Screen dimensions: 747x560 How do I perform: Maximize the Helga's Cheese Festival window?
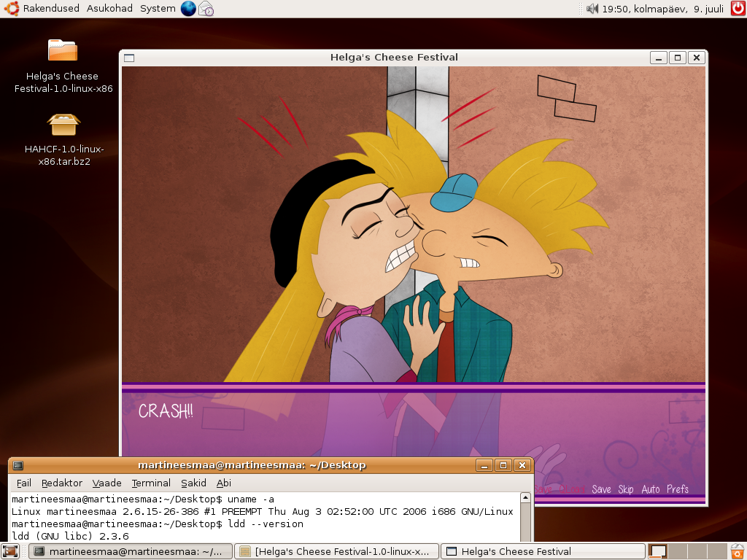pos(678,58)
